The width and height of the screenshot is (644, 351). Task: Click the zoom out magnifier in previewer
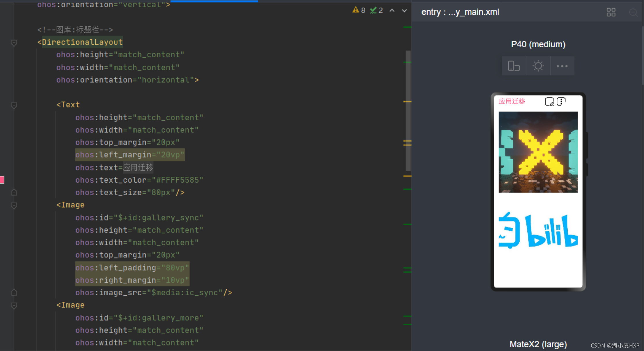pos(633,12)
